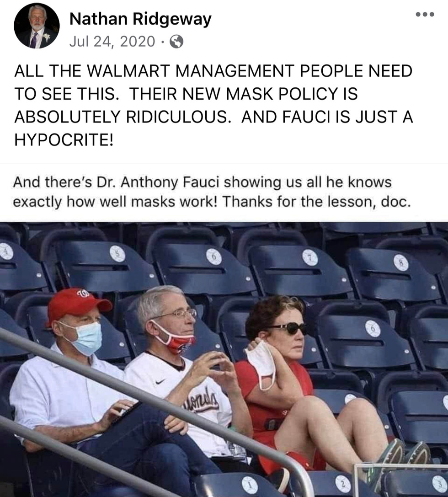
Task: Click the Nathan Ridgeway name link
Action: tap(140, 19)
